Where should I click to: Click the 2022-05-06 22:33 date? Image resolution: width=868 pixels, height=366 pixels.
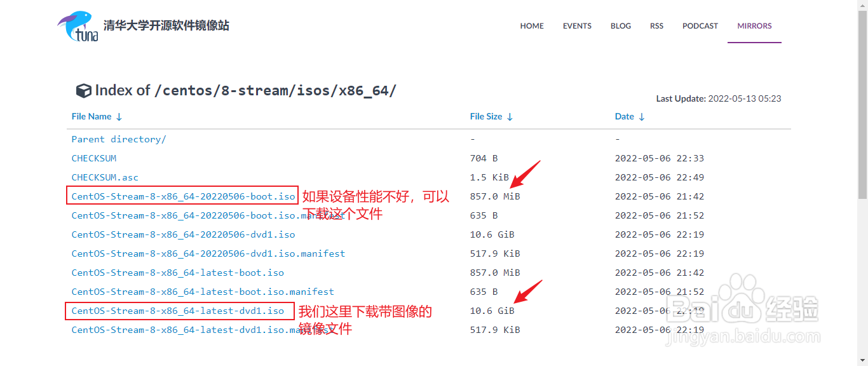660,158
